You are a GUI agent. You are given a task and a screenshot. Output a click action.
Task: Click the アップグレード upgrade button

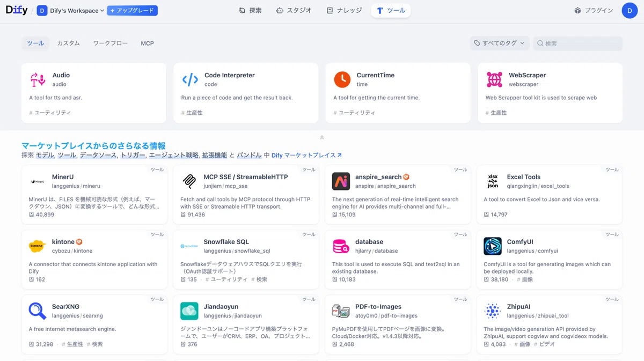[132, 11]
